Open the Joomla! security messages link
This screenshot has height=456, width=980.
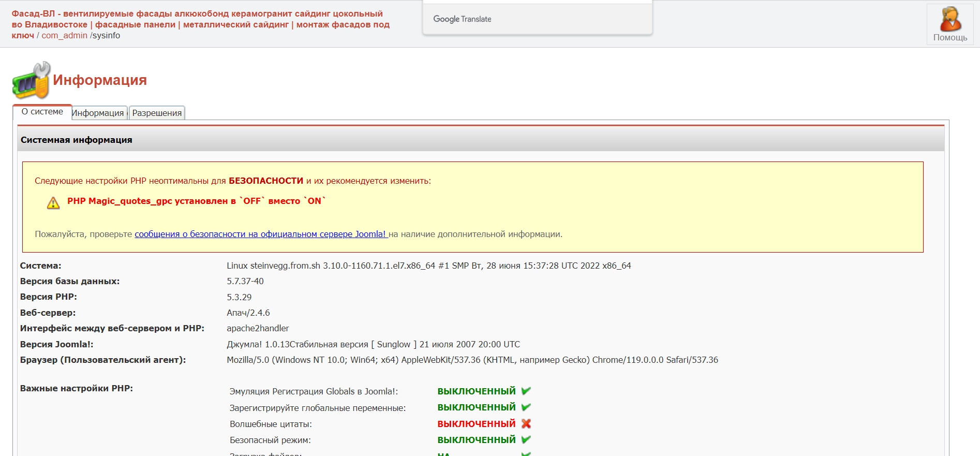coord(261,234)
